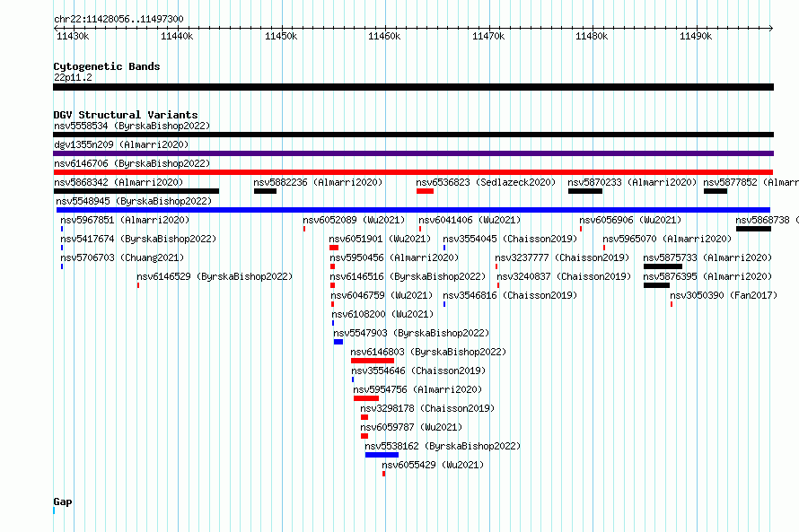Click the black 22p11.2 cytogenetic band bar

pyautogui.click(x=413, y=87)
